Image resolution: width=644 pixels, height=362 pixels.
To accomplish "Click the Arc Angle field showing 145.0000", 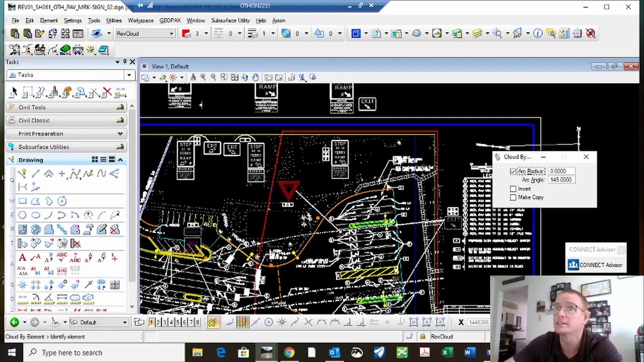I will tap(561, 180).
